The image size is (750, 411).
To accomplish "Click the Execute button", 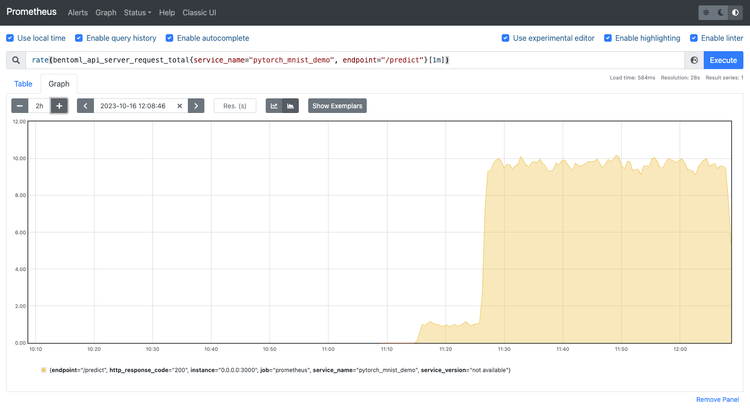I will click(723, 60).
